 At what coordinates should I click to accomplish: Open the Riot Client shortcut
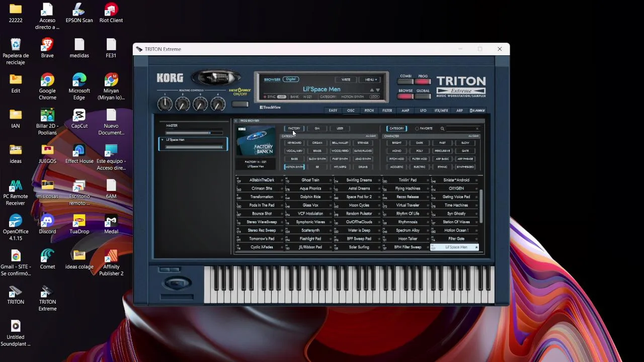click(111, 14)
